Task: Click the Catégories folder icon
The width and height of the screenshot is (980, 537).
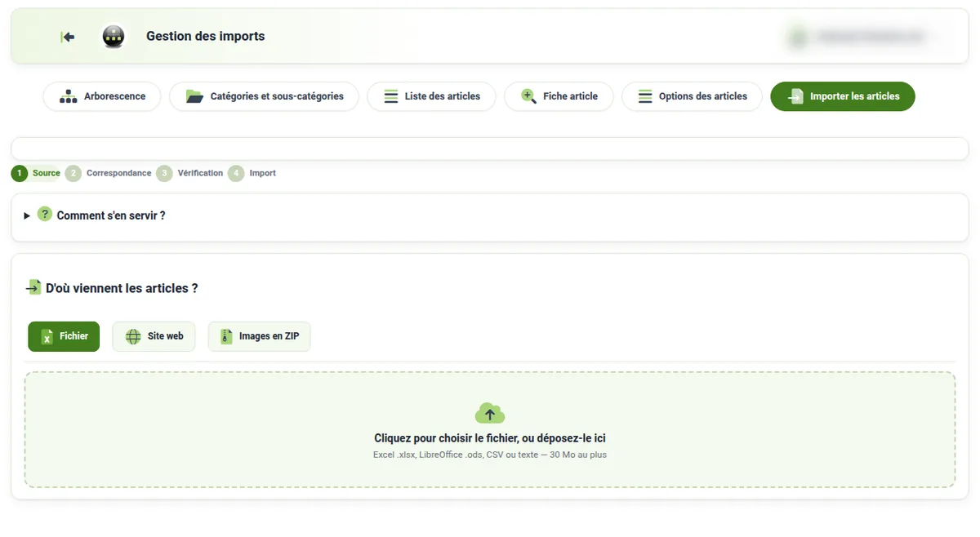Action: click(194, 96)
